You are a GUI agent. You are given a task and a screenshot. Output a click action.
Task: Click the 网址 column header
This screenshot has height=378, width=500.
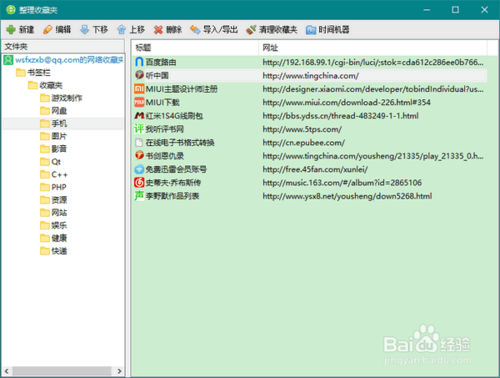(x=373, y=48)
